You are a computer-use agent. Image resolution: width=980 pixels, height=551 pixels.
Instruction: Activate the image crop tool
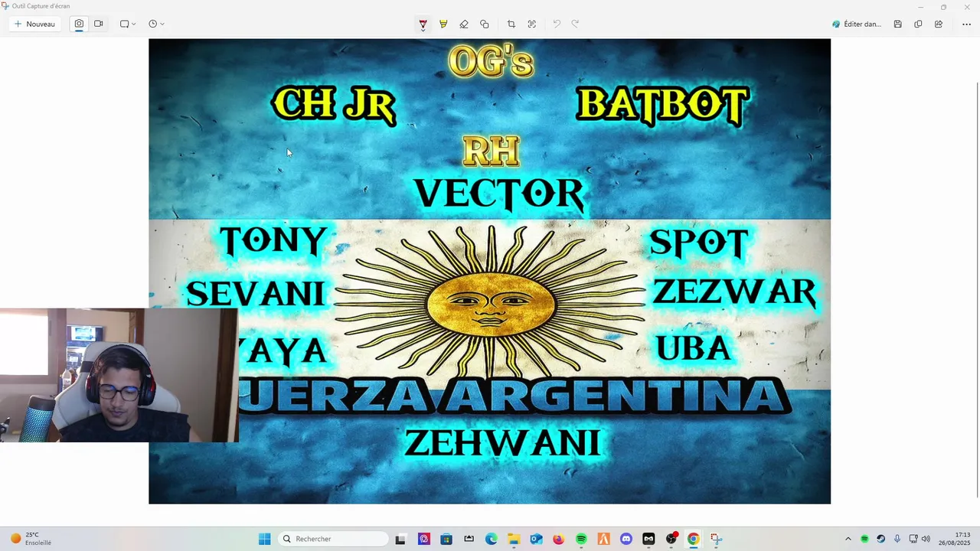click(x=511, y=24)
